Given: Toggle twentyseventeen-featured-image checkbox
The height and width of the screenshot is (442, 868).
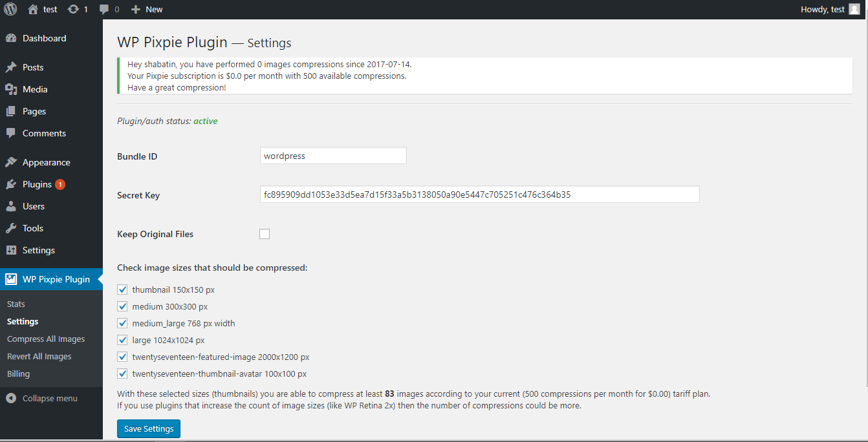Looking at the screenshot, I should (122, 357).
